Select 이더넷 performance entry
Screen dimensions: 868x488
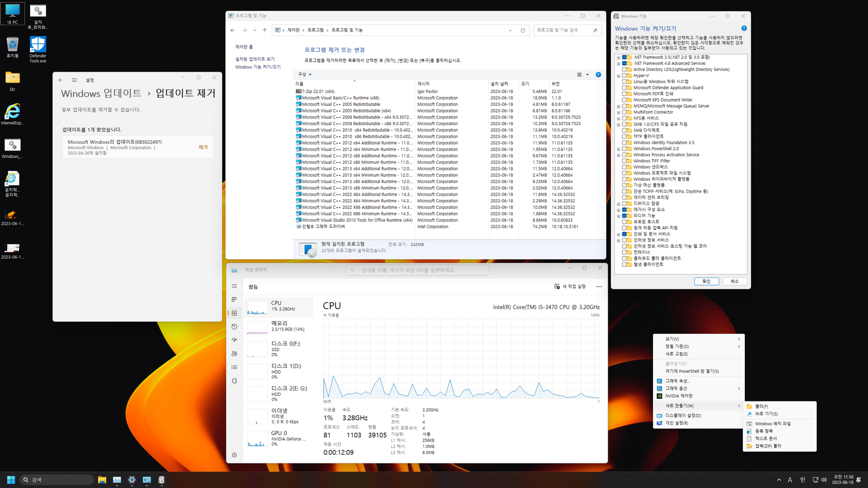coord(279,416)
